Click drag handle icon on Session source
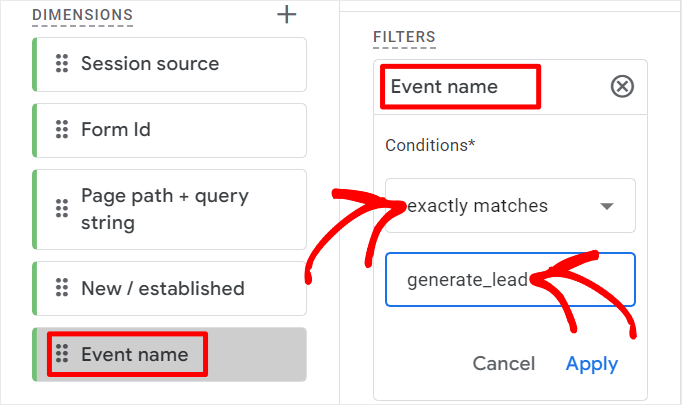The height and width of the screenshot is (405, 682). (62, 64)
